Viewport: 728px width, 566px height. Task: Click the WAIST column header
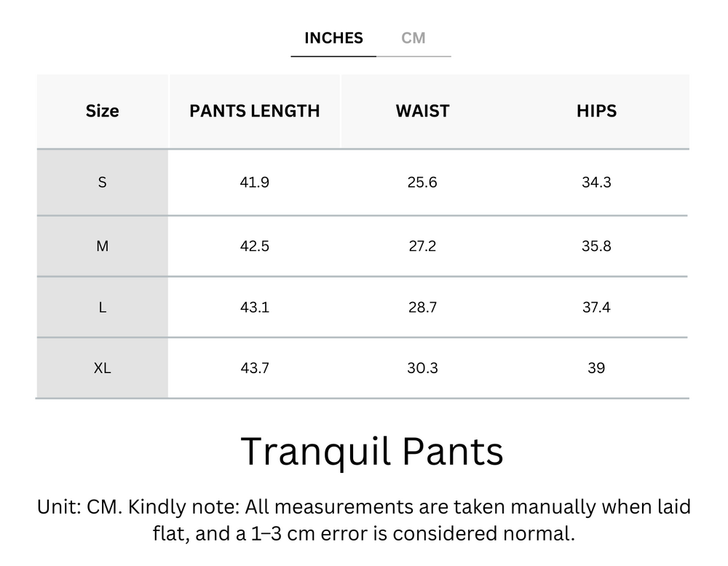[x=422, y=111]
